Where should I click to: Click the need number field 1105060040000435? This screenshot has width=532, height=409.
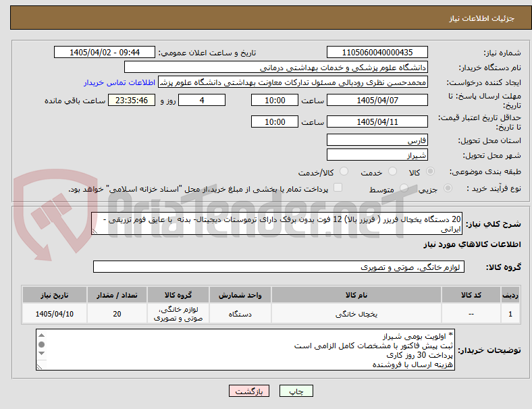[x=377, y=52]
